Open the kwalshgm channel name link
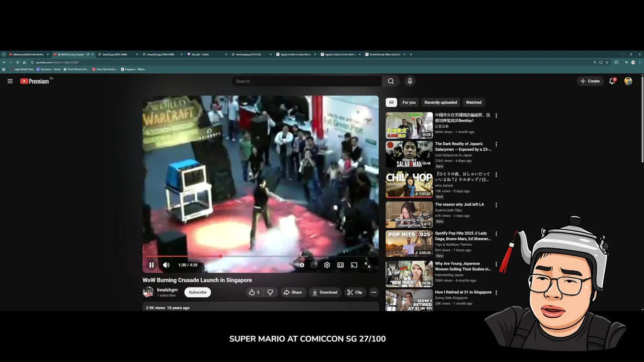This screenshot has height=362, width=644. click(x=167, y=290)
